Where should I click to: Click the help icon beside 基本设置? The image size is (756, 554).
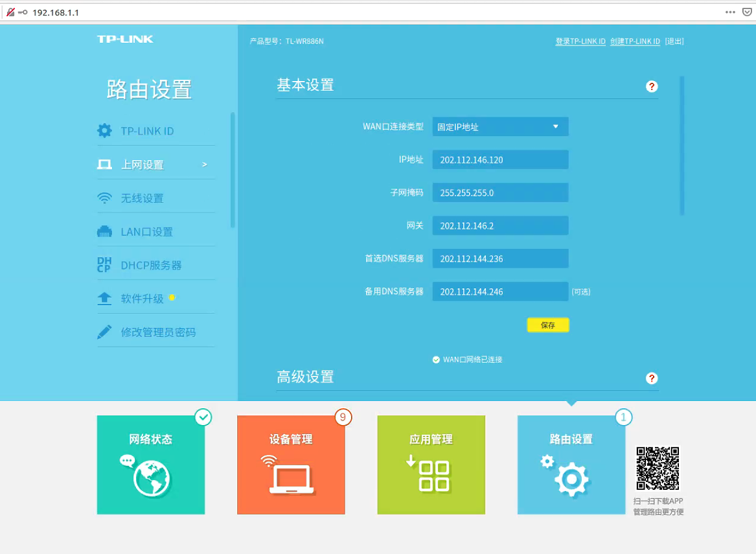coord(652,86)
